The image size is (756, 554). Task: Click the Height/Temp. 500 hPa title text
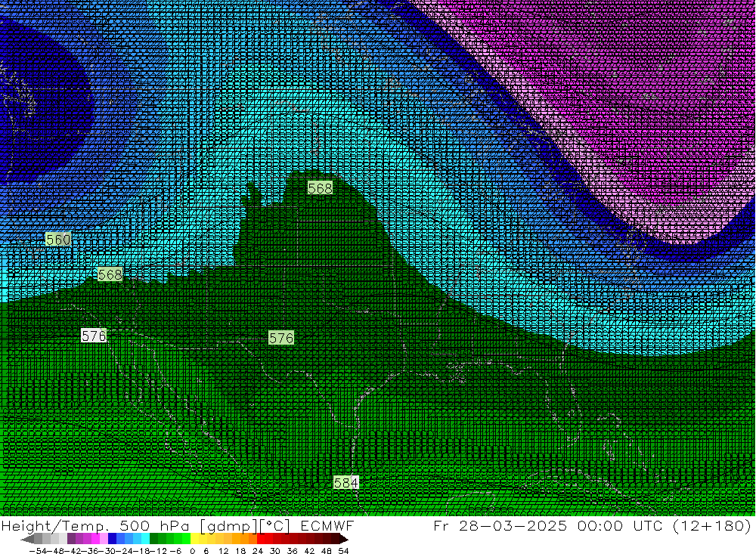tap(95, 526)
